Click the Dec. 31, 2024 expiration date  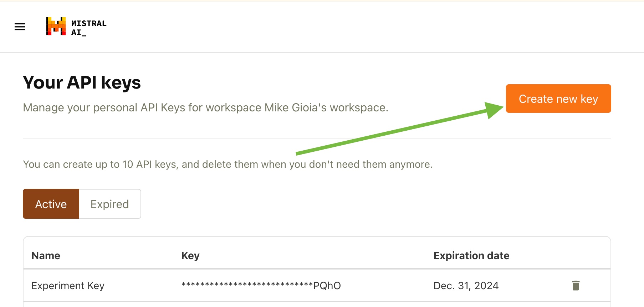coord(466,286)
